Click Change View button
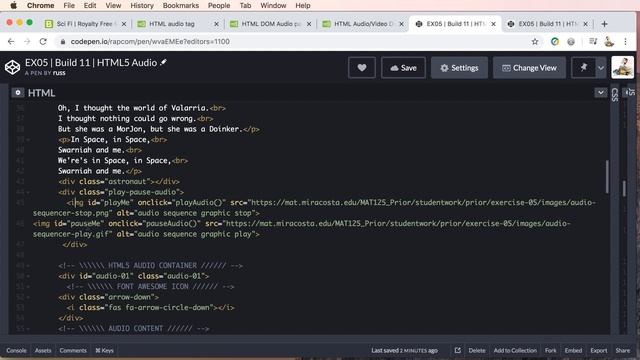Image resolution: width=640 pixels, height=360 pixels. 529,68
